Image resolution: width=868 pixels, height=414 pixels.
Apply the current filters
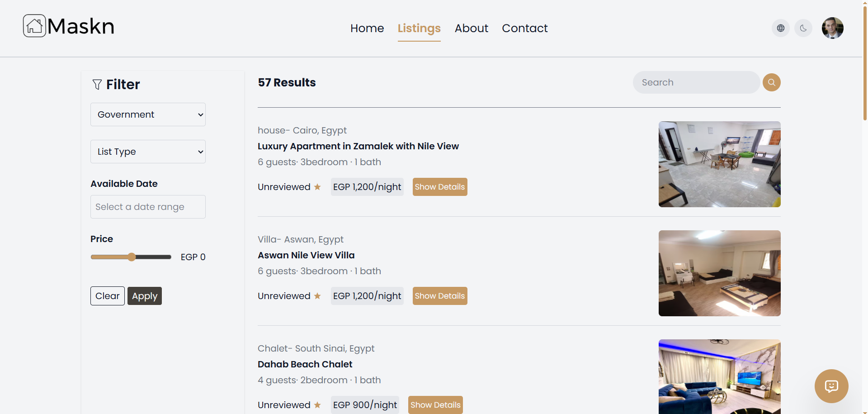point(144,296)
